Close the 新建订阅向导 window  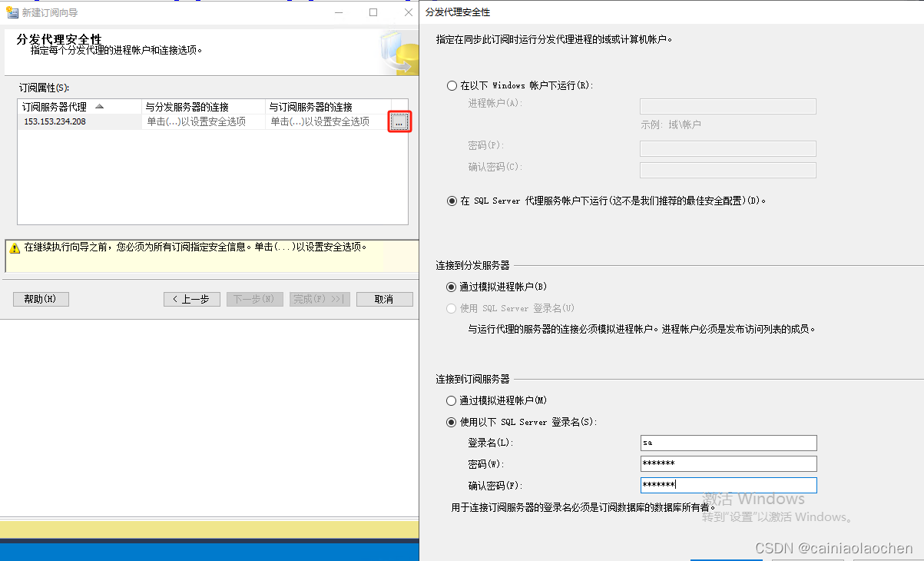pos(408,12)
